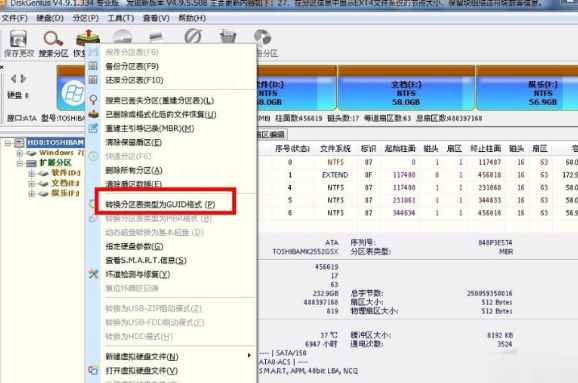Switch to the 扇区编辑 tab

pyautogui.click(x=271, y=135)
